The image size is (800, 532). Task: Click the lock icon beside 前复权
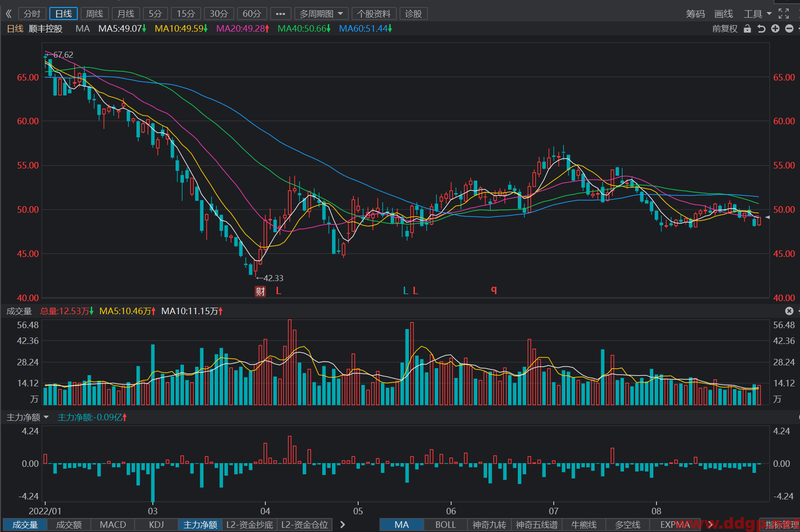[747, 28]
